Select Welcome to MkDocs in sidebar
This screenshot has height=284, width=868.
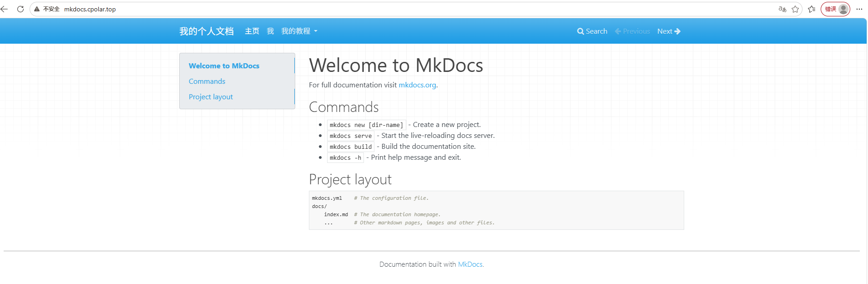(x=224, y=66)
